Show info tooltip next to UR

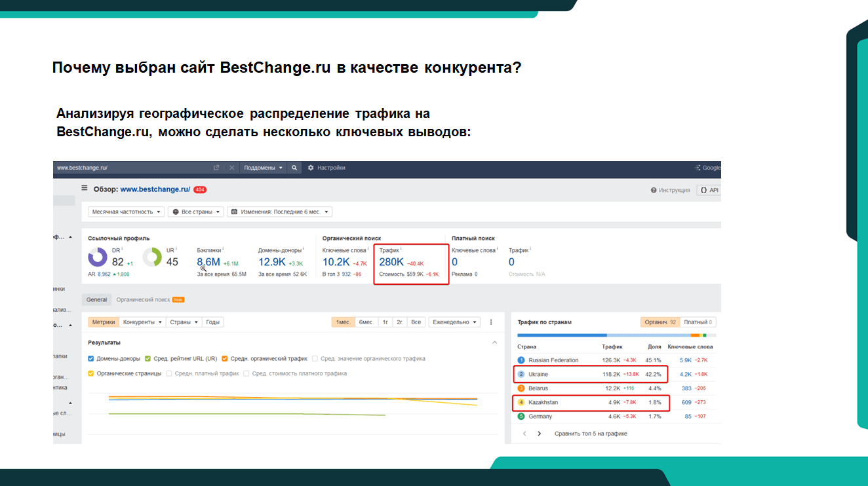coord(176,249)
